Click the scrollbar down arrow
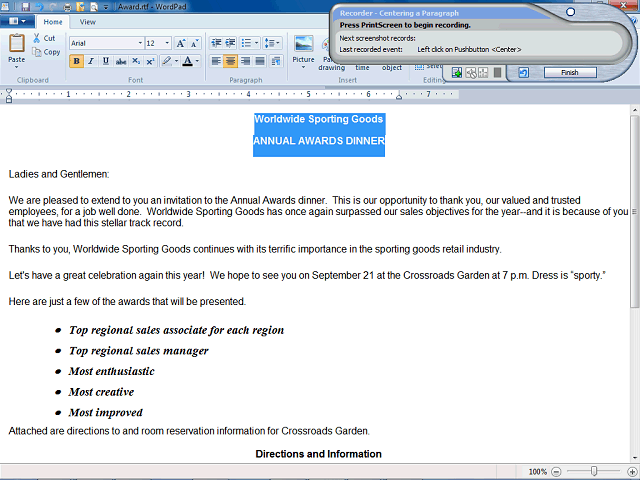The width and height of the screenshot is (640, 480). pos(634,458)
